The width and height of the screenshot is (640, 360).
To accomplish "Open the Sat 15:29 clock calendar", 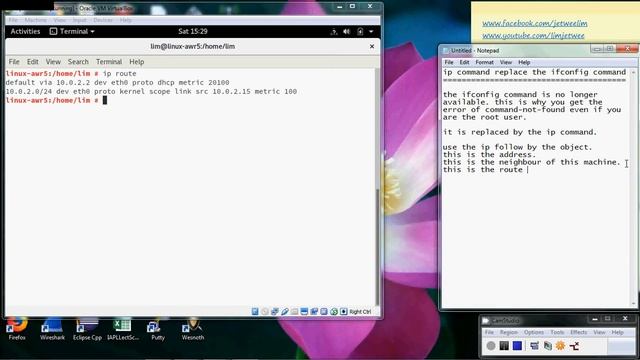I will coord(193,31).
